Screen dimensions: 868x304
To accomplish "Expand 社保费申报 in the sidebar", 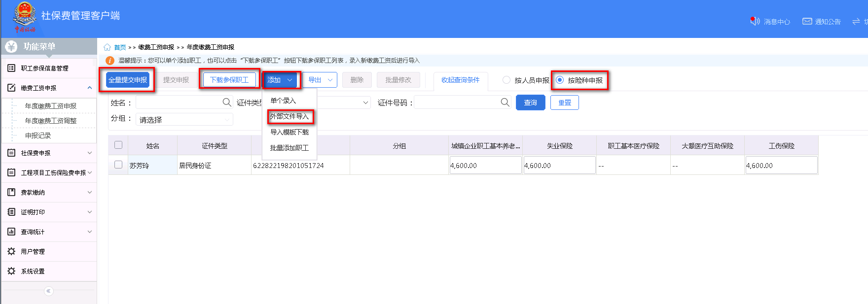I will [x=49, y=153].
